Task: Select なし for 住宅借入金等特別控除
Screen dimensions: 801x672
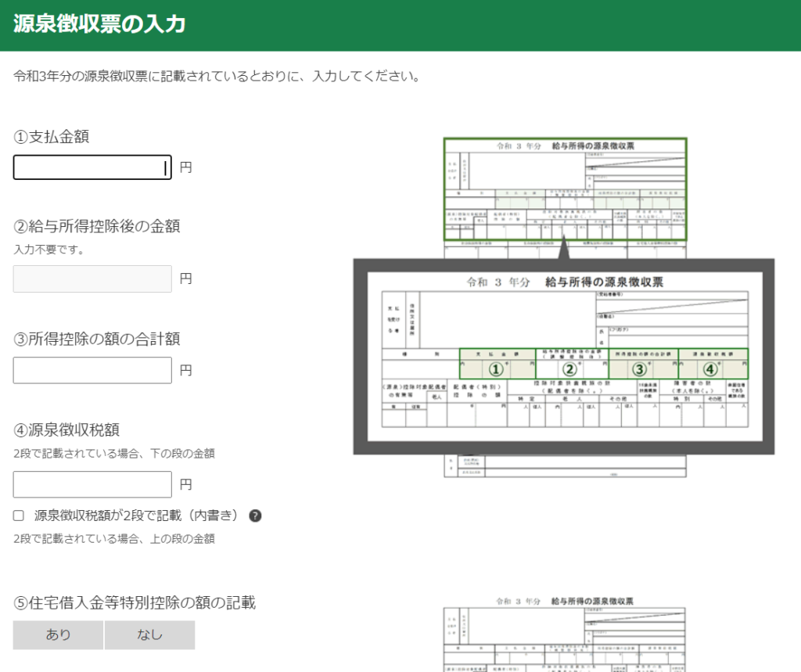Action: [149, 634]
